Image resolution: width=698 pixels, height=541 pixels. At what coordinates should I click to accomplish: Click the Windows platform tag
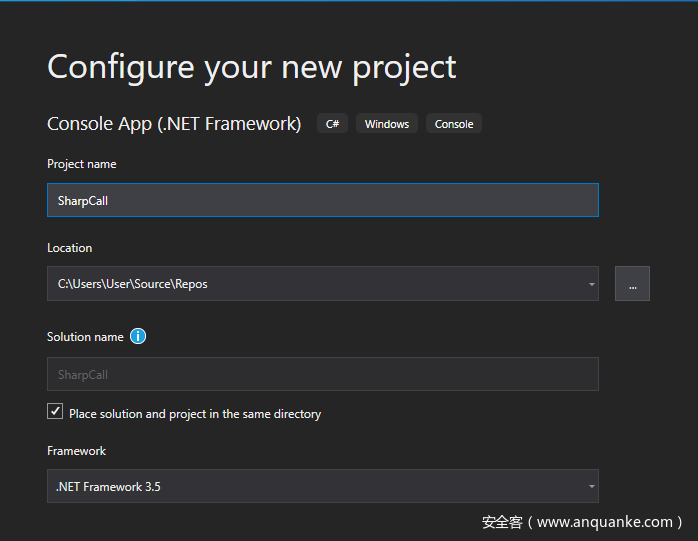[x=386, y=124]
